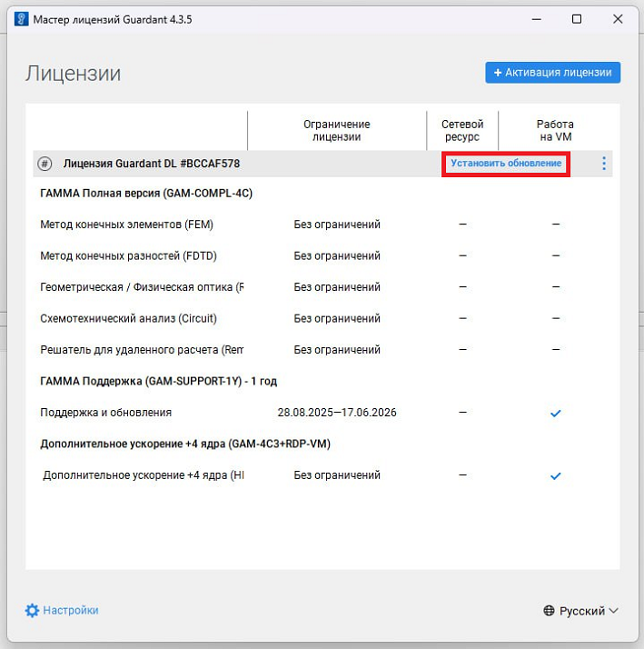Click the hash icon beside Guardant DL license
The image size is (644, 649).
pos(45,164)
